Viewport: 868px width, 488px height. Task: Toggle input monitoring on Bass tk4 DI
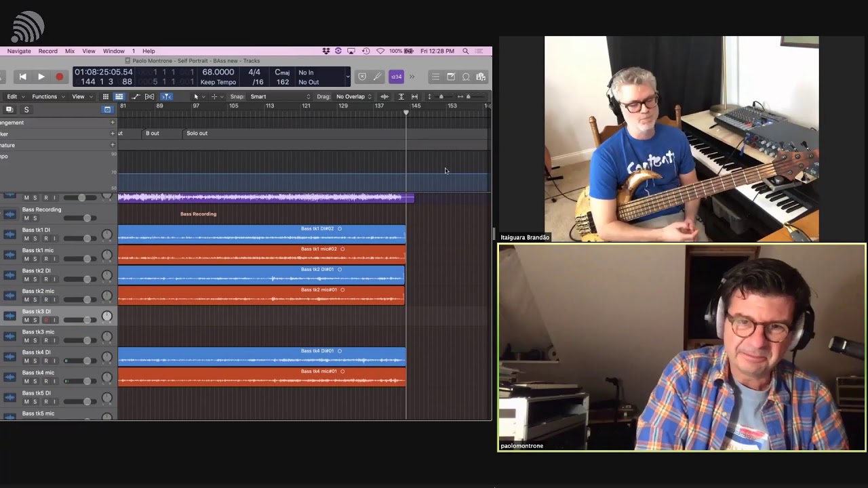coord(55,361)
